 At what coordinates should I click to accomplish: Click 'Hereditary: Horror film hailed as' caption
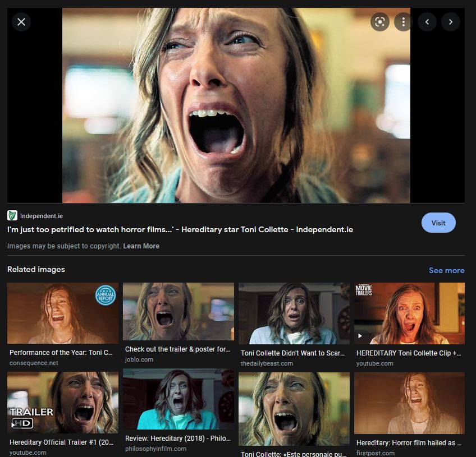click(409, 443)
